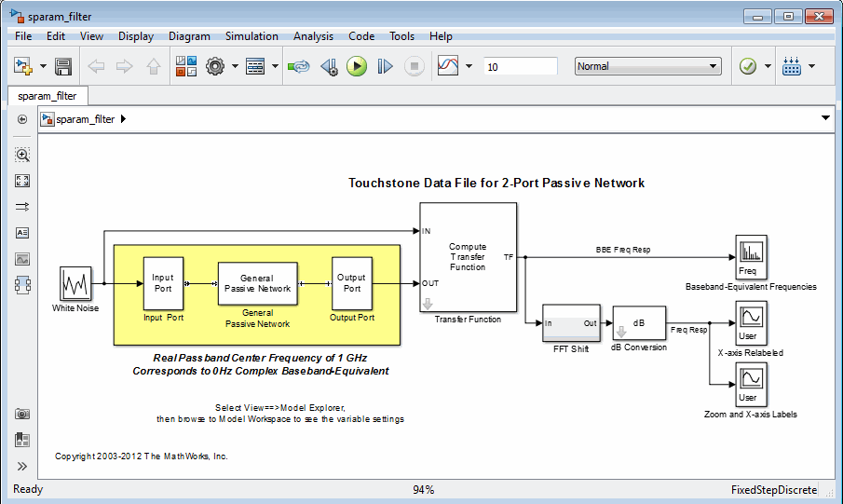Screen dimensions: 843x504
Task: Select the X-axis Relabeled scope block
Action: coord(751,322)
